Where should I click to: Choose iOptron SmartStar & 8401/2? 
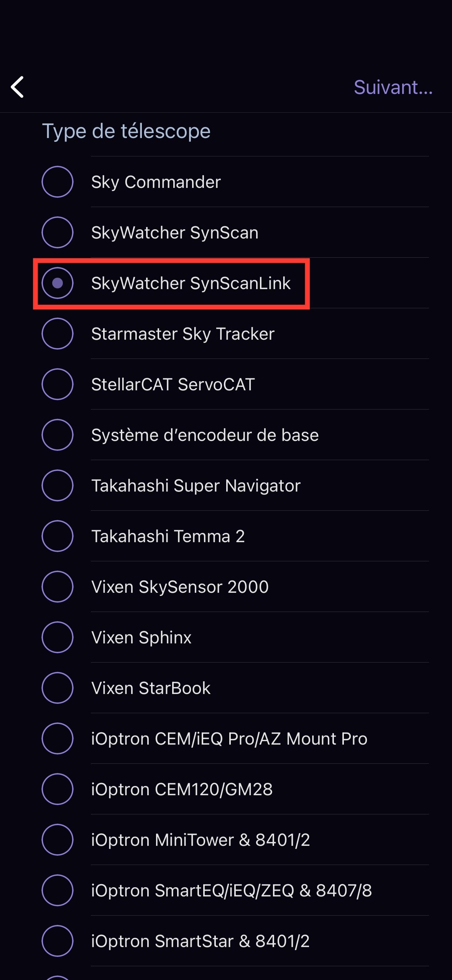(58, 941)
